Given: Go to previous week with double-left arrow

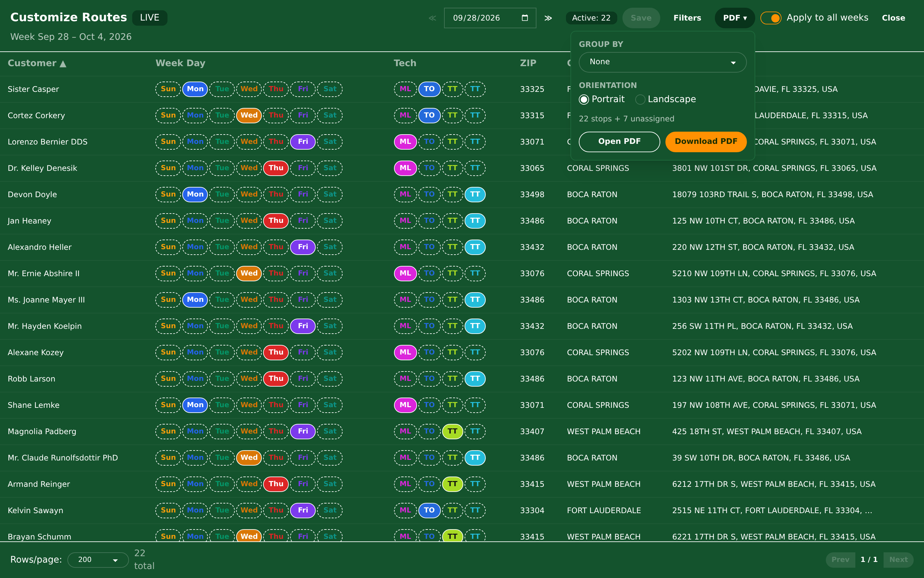Looking at the screenshot, I should click(x=432, y=18).
